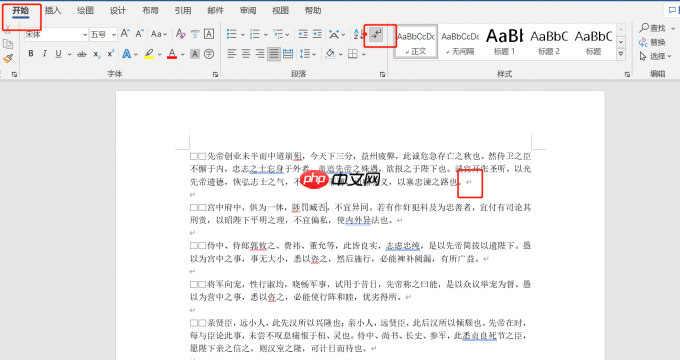Click the Format Painter brush icon
The width and height of the screenshot is (680, 360).
(x=8, y=59)
